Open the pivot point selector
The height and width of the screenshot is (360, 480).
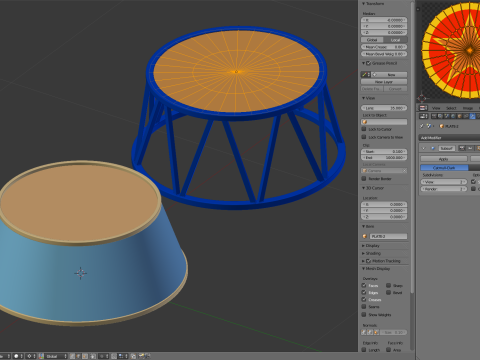pyautogui.click(x=31, y=356)
